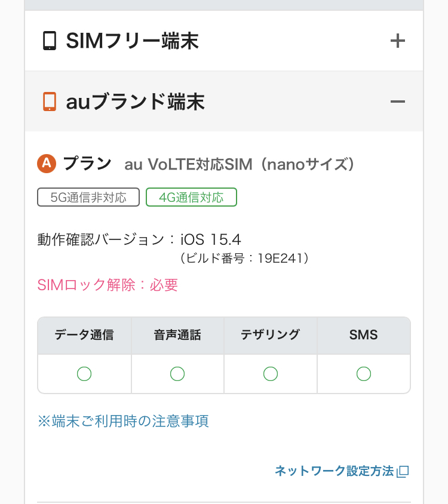Expand SIMフリー端末 section with plus icon
This screenshot has width=448, height=504.
397,41
